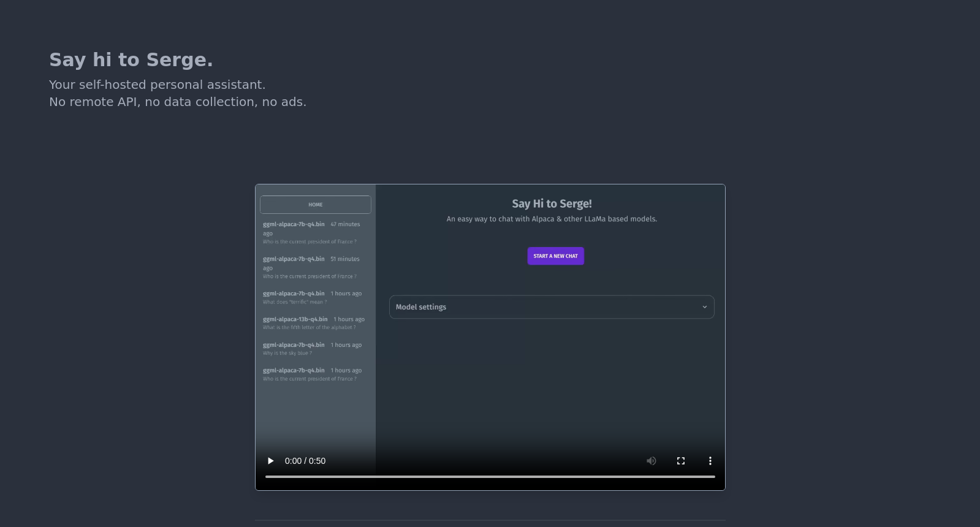
Task: Open the video's more options menu
Action: (x=710, y=461)
